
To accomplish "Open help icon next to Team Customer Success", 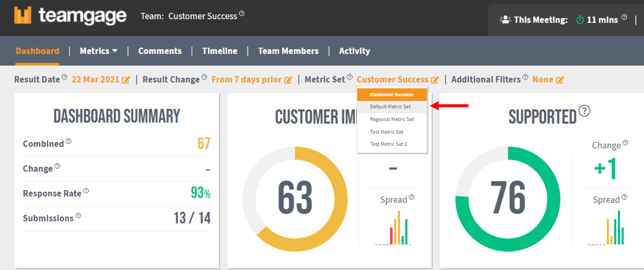I will [x=242, y=13].
